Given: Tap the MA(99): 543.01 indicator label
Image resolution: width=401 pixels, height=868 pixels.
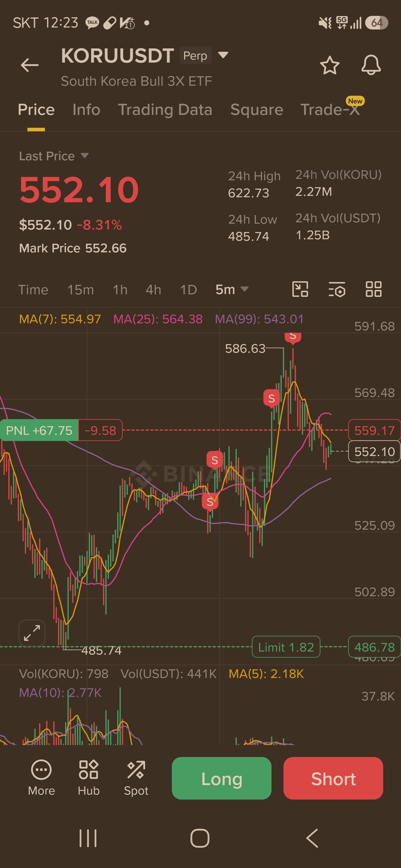Looking at the screenshot, I should pyautogui.click(x=259, y=319).
